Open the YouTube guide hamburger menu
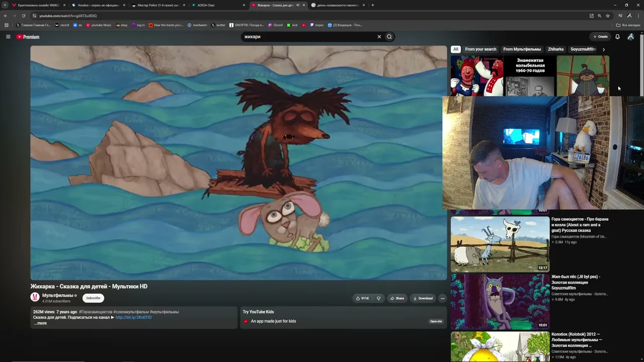The width and height of the screenshot is (644, 362). point(8,37)
